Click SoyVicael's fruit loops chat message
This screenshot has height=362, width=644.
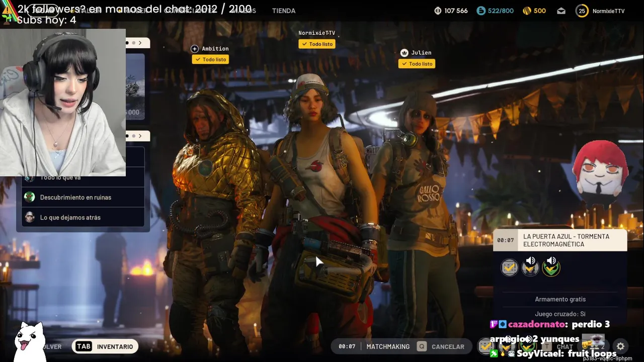click(x=554, y=353)
